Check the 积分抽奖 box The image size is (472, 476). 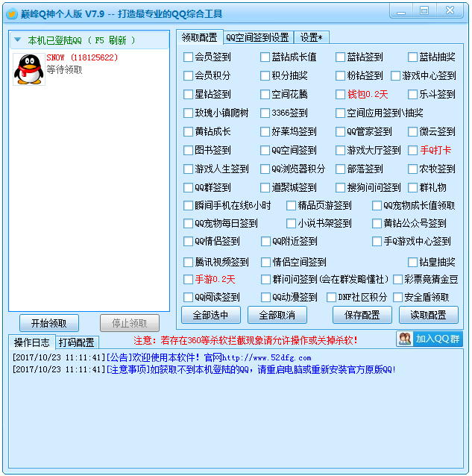coord(265,75)
